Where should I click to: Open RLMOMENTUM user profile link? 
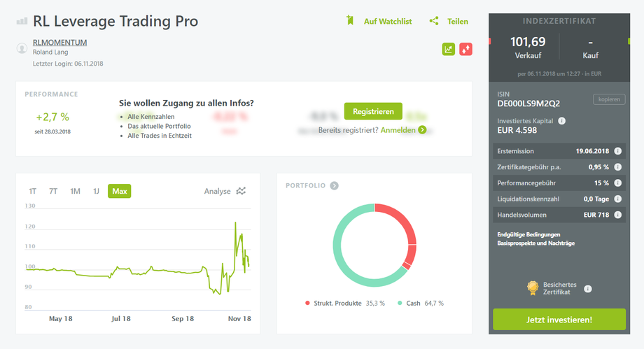coord(59,42)
